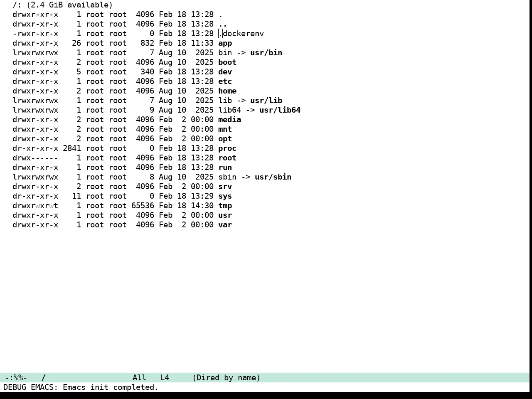Open the media directory
The image size is (532, 399).
coord(229,120)
